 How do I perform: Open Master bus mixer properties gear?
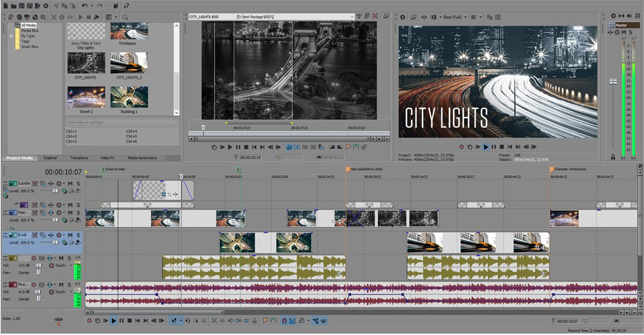click(x=614, y=16)
